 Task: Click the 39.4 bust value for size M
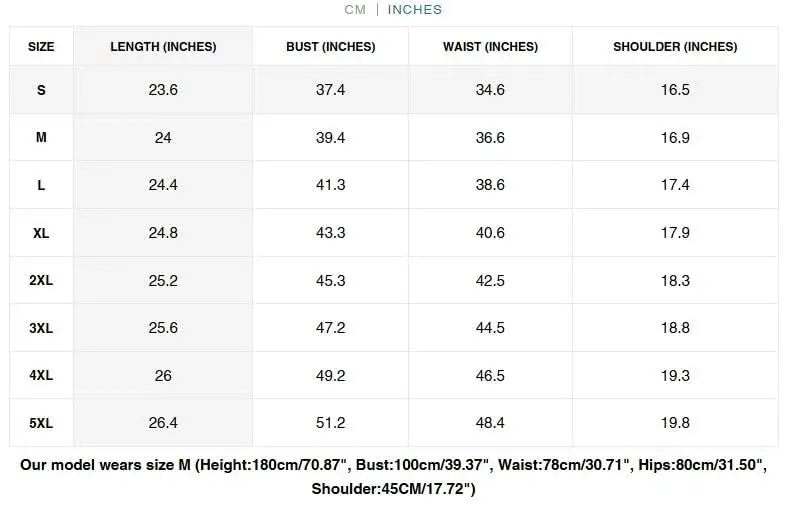tap(330, 138)
